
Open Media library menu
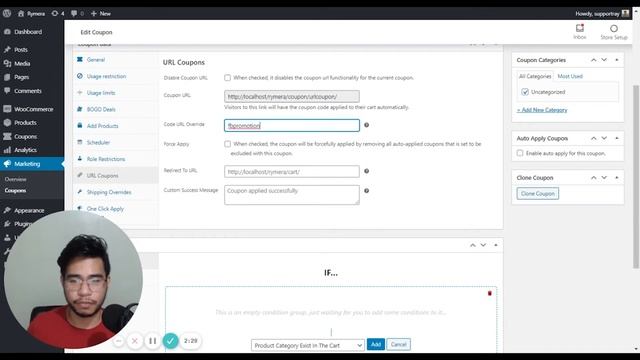coord(22,64)
